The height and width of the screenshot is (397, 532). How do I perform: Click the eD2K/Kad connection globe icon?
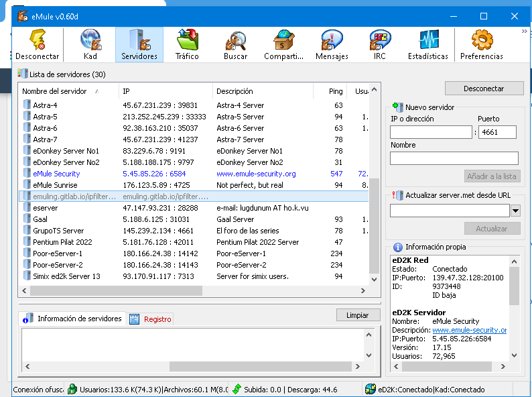pos(370,389)
